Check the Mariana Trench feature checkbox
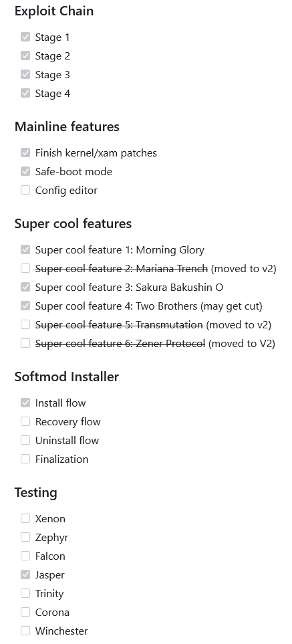 point(25,269)
